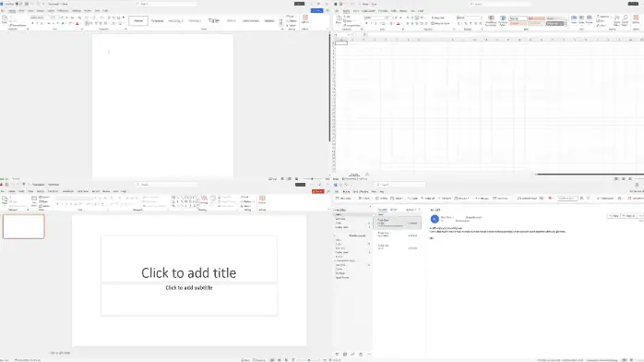Open Arrange in PowerPoint ribbon
644x362 pixels.
[x=204, y=200]
